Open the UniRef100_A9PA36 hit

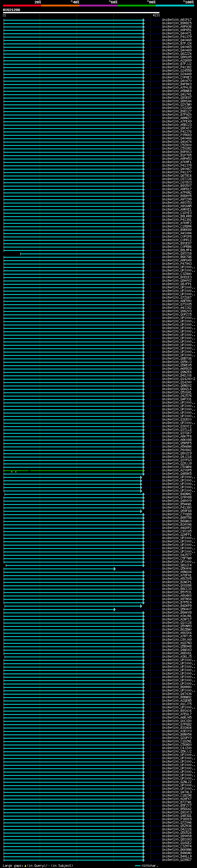pyautogui.click(x=177, y=26)
